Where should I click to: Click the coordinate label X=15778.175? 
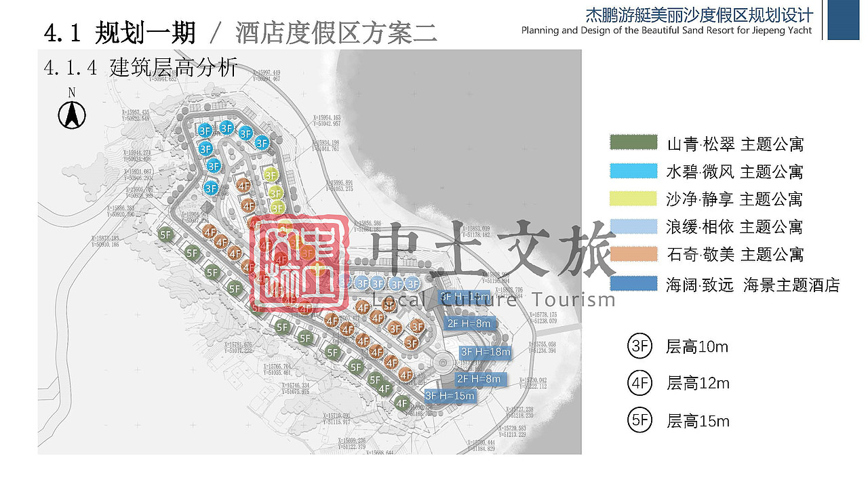coord(542,315)
